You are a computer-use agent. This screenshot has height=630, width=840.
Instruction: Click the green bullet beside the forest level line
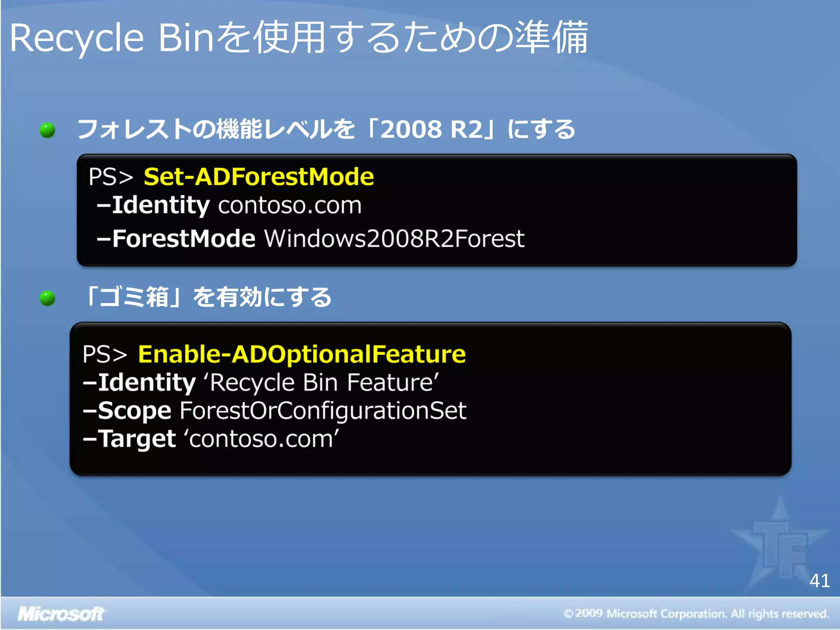pyautogui.click(x=48, y=130)
